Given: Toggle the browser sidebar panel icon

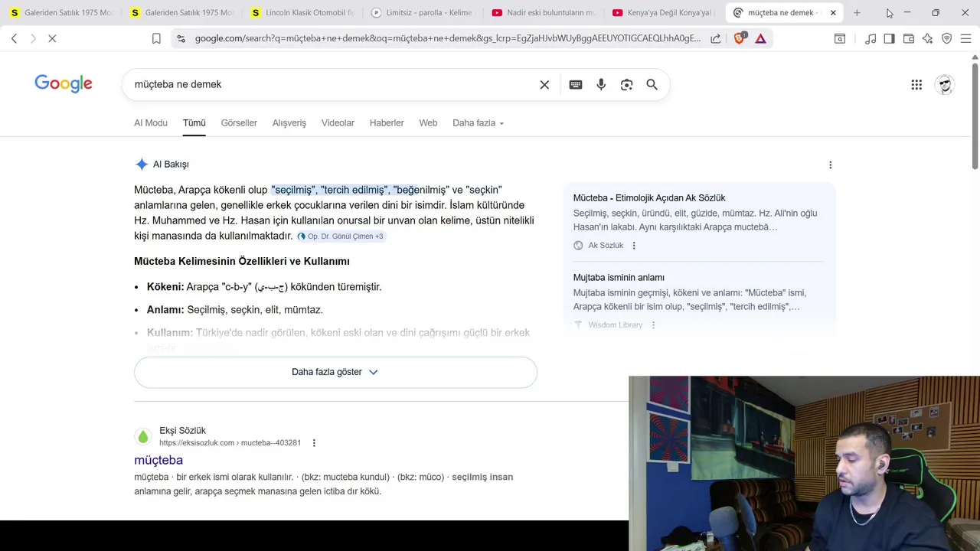Looking at the screenshot, I should 889,38.
